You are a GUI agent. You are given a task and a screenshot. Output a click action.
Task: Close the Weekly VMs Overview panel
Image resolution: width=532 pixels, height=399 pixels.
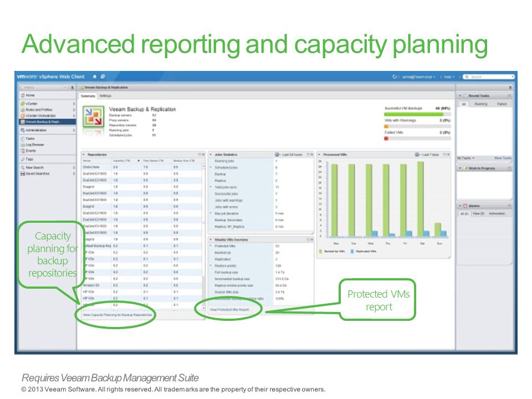[x=312, y=239]
